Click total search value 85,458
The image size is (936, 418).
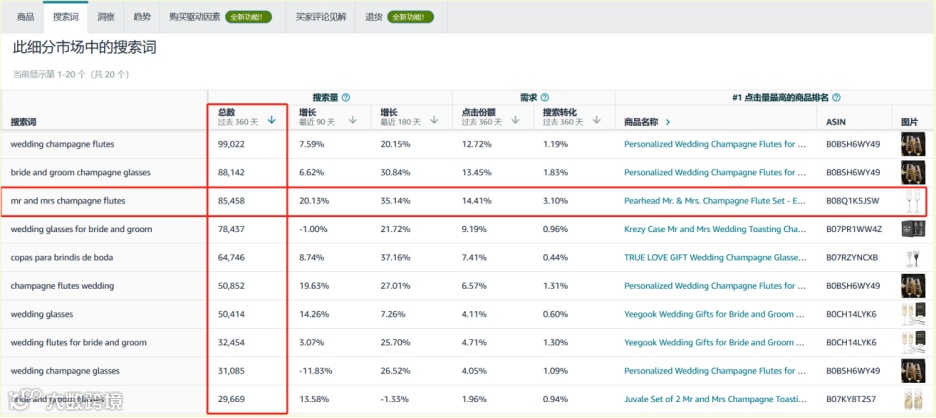[232, 201]
